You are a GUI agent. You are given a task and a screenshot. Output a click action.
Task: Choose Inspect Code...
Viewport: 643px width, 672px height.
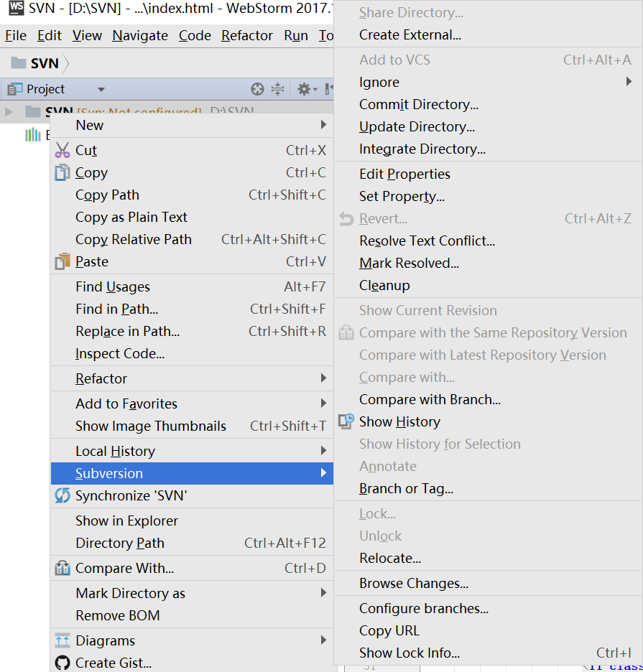coord(192,353)
